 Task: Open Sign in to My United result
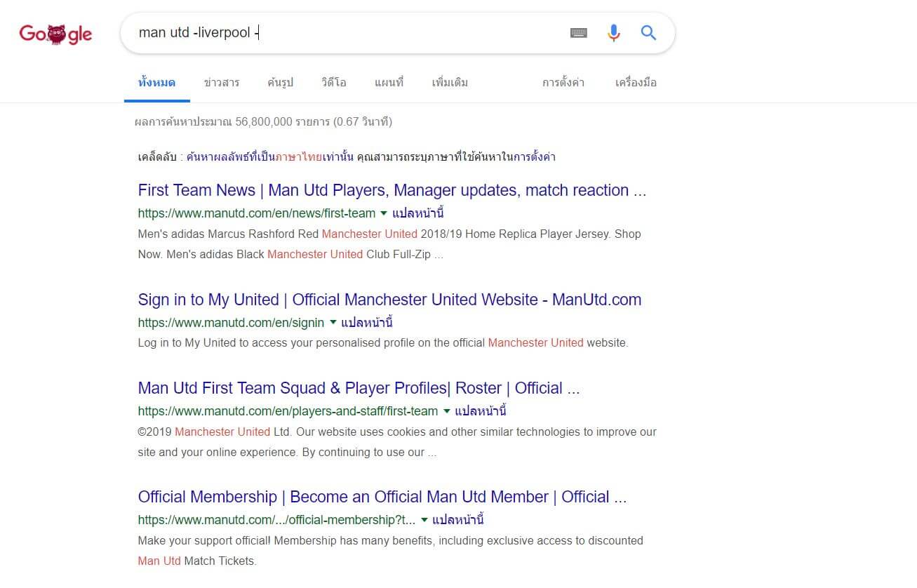click(x=389, y=300)
